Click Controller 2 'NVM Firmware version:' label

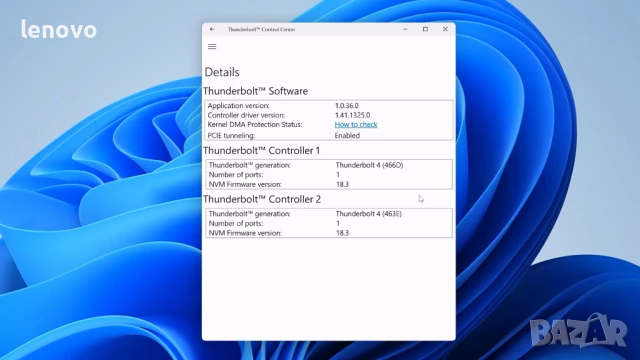245,233
